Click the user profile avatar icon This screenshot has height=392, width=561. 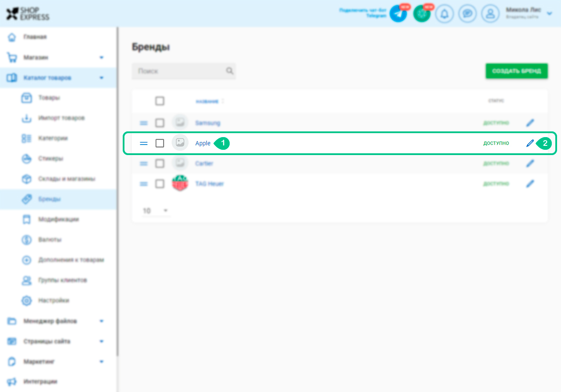click(490, 14)
